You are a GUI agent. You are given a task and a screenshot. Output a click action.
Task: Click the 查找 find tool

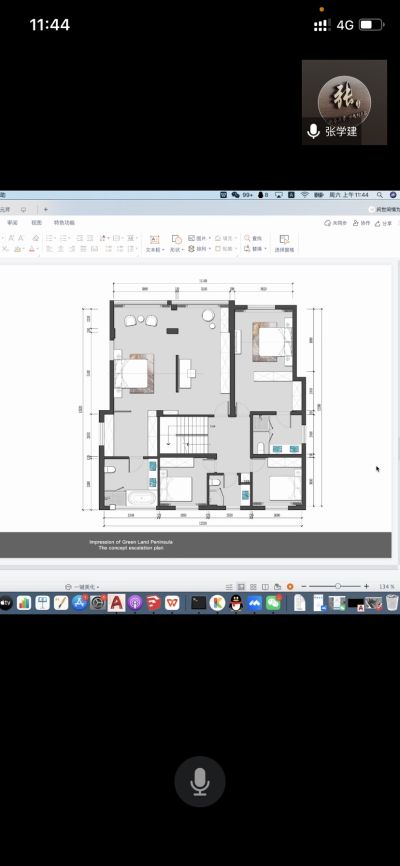click(253, 238)
